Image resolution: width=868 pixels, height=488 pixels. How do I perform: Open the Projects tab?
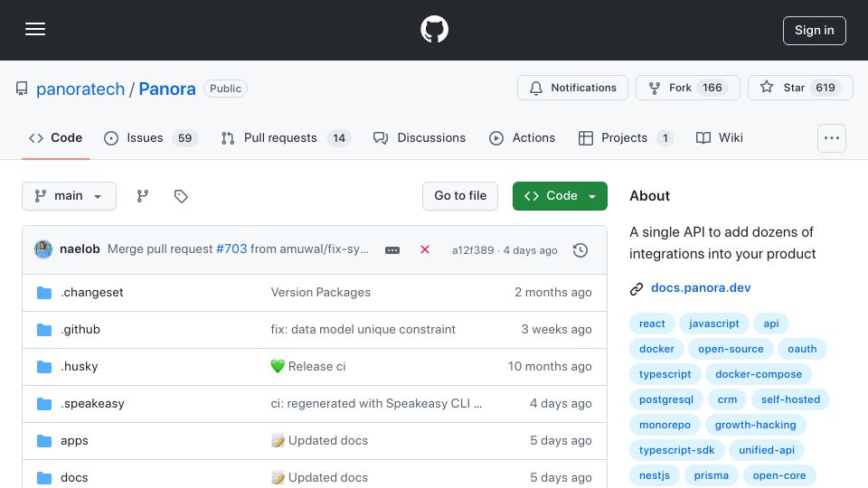(x=626, y=137)
